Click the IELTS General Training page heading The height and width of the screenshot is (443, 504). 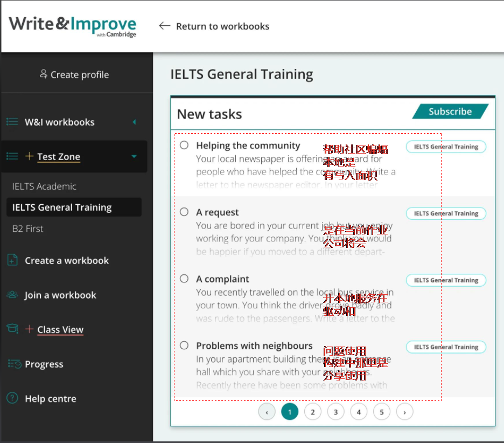(x=242, y=74)
